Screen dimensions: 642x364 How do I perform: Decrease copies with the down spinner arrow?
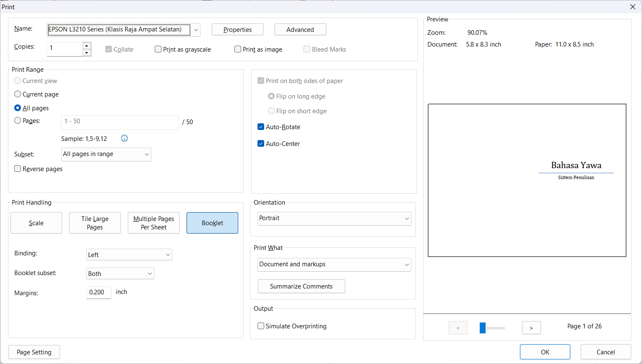86,53
